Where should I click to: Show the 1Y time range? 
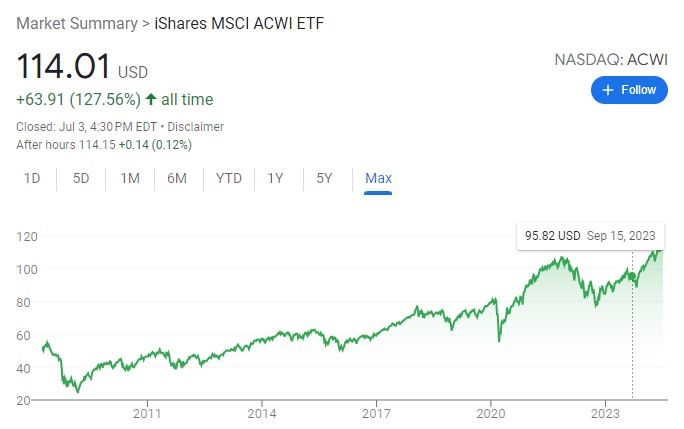coord(275,178)
